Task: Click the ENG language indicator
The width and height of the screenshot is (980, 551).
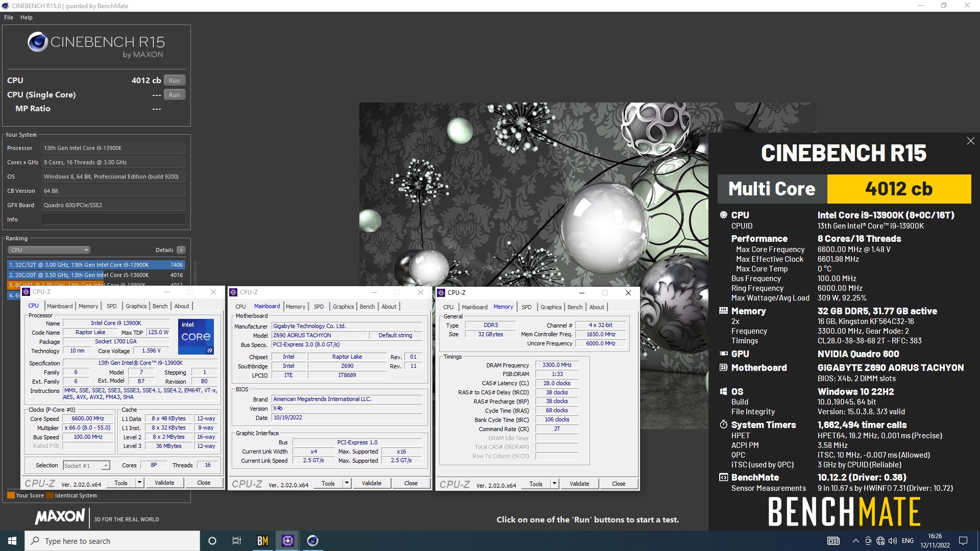Action: [x=908, y=541]
